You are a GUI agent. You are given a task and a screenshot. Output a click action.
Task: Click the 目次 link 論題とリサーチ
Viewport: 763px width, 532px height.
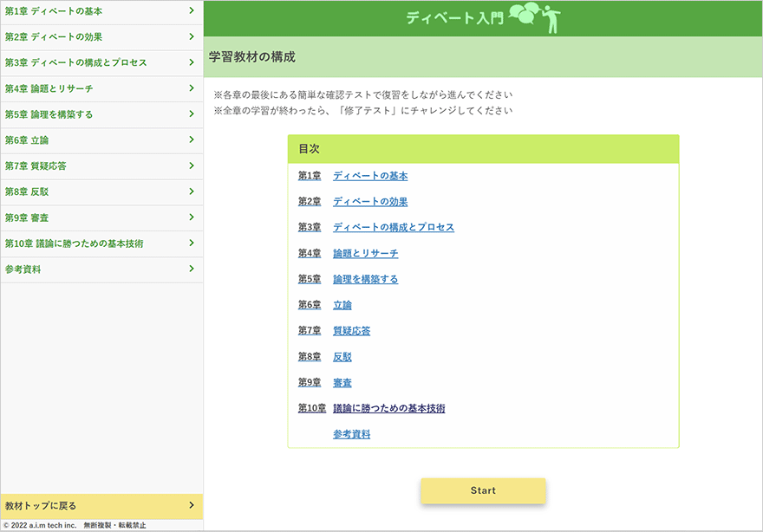365,253
